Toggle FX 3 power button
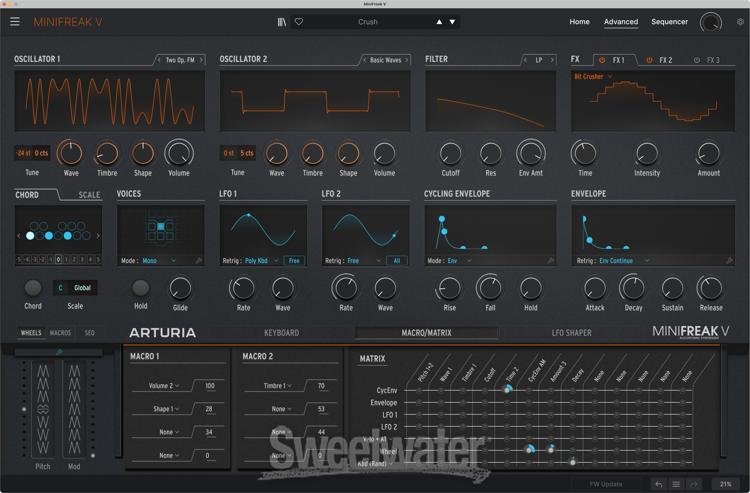This screenshot has width=750, height=493. pyautogui.click(x=697, y=60)
